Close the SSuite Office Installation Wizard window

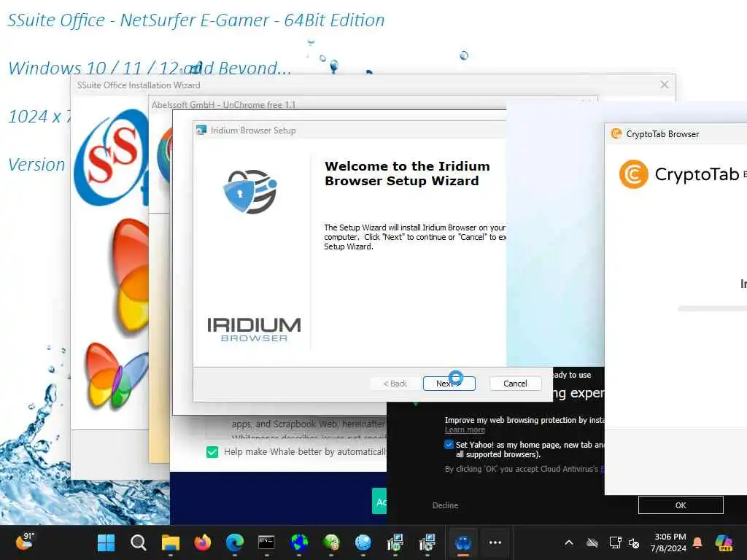click(x=664, y=85)
